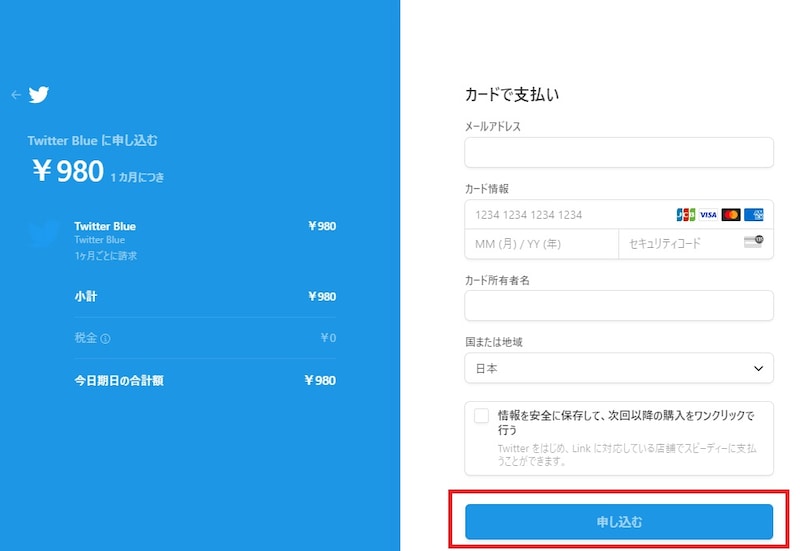The width and height of the screenshot is (800, 551).
Task: Click the ¥0 tax amount
Action: (328, 338)
